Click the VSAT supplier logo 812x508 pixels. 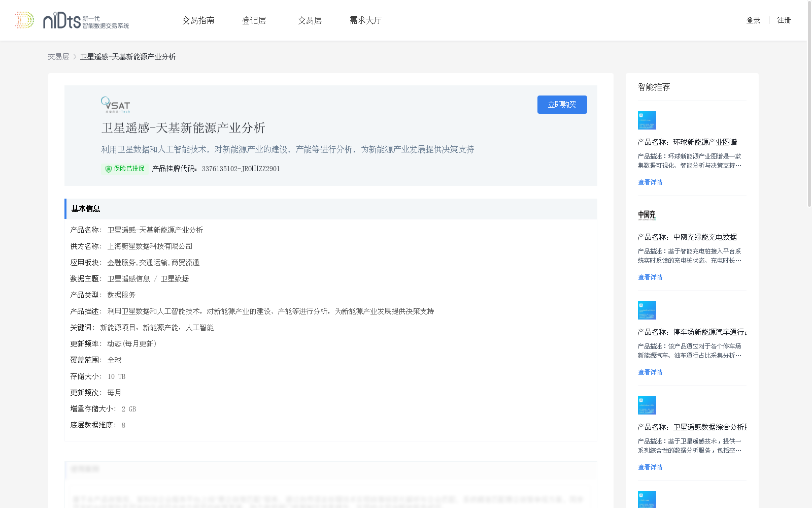[116, 105]
